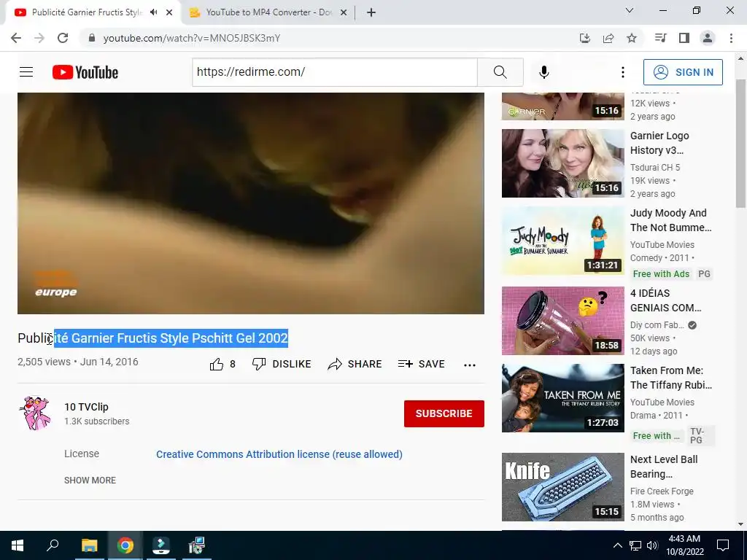The width and height of the screenshot is (747, 560).
Task: Open the SHARE dialog
Action: click(x=355, y=365)
